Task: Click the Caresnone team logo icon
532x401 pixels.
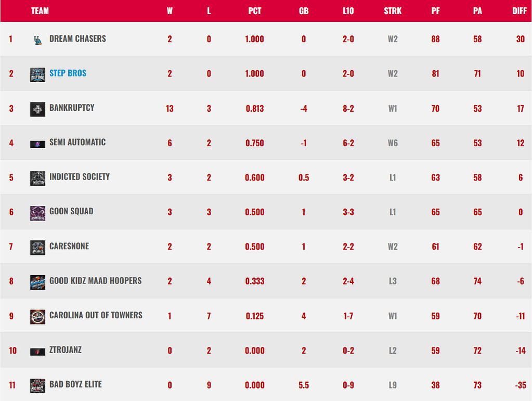Action: tap(37, 247)
